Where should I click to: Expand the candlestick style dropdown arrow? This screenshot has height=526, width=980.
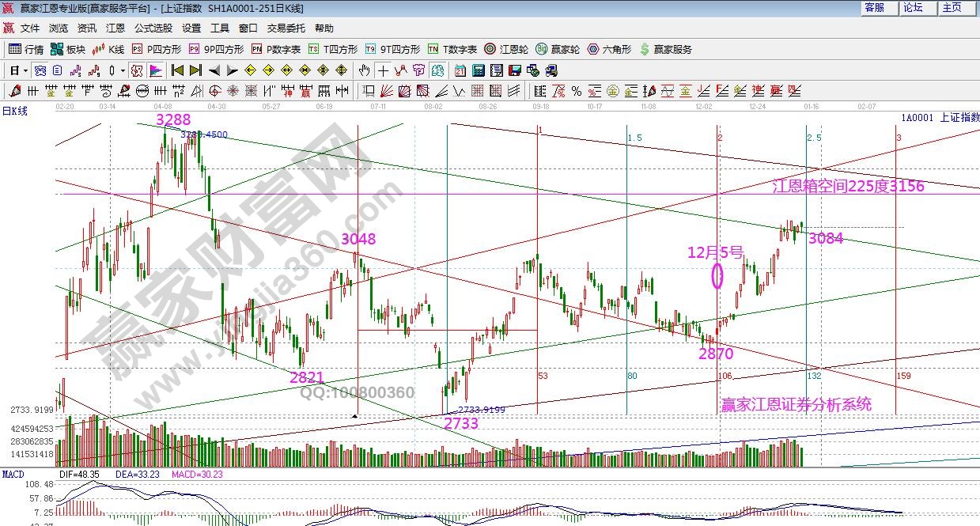click(x=123, y=70)
